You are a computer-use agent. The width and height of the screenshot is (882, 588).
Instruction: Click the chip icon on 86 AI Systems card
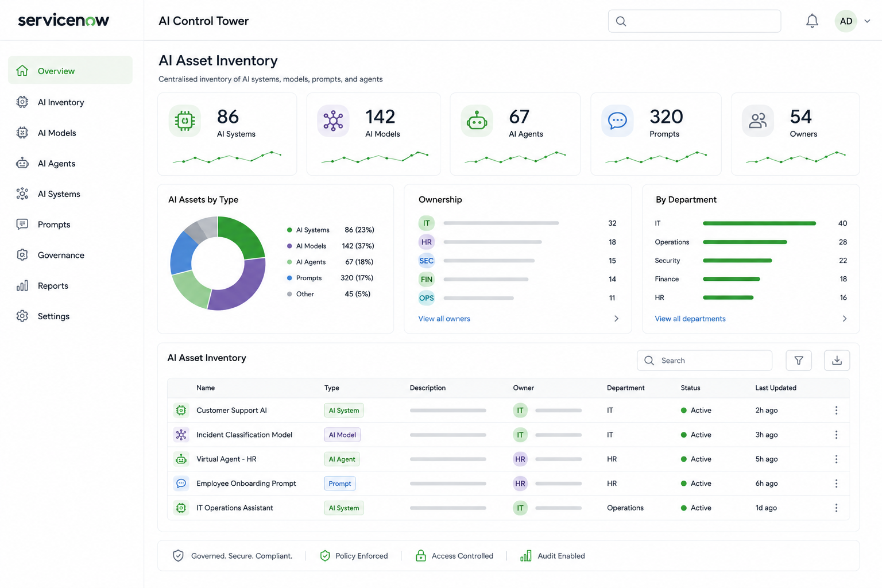pyautogui.click(x=185, y=121)
